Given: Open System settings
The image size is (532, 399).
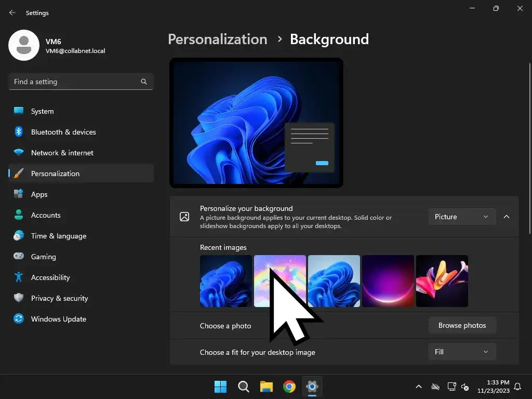Looking at the screenshot, I should point(81,111).
